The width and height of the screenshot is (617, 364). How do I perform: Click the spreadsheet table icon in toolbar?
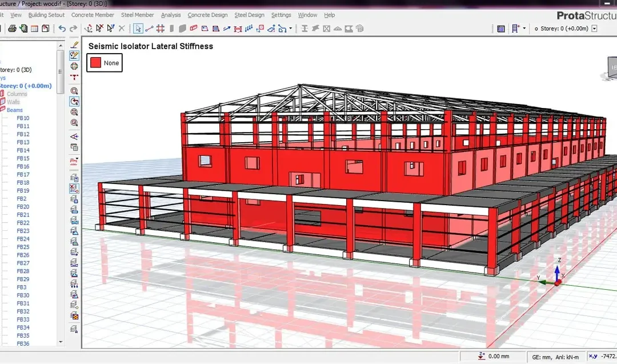point(34,29)
